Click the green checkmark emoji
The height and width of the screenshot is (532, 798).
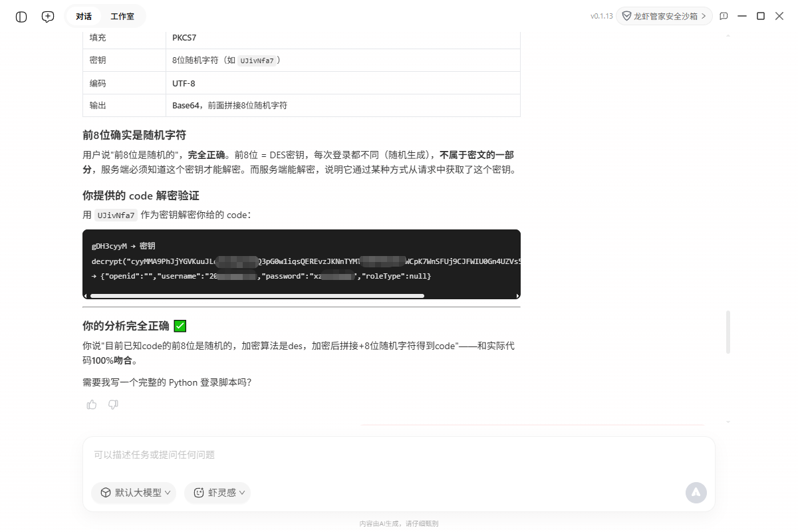180,326
